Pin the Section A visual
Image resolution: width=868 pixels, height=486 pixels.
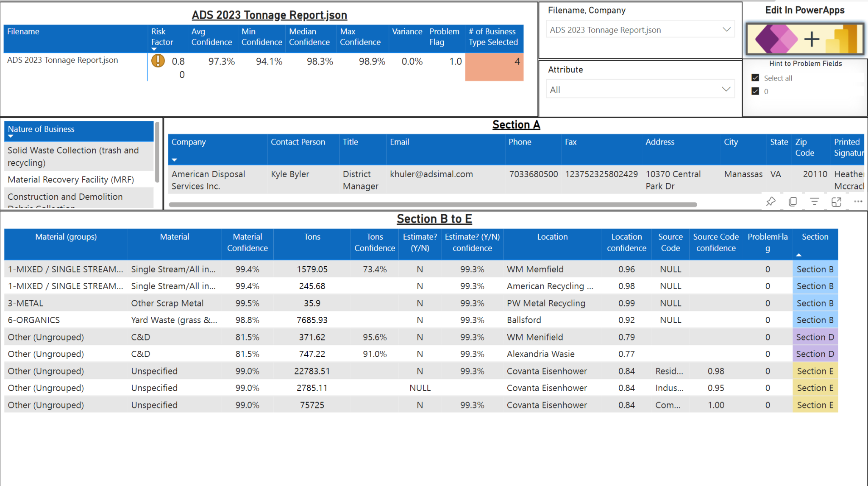tap(771, 202)
